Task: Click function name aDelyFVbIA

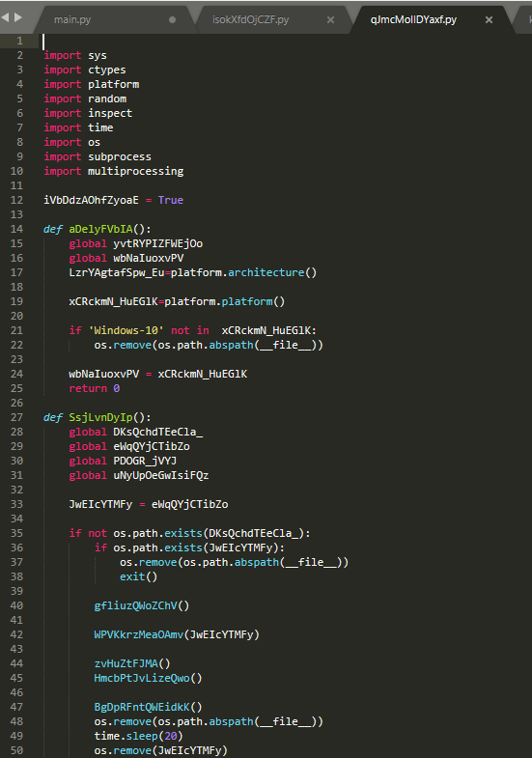Action: (100, 229)
